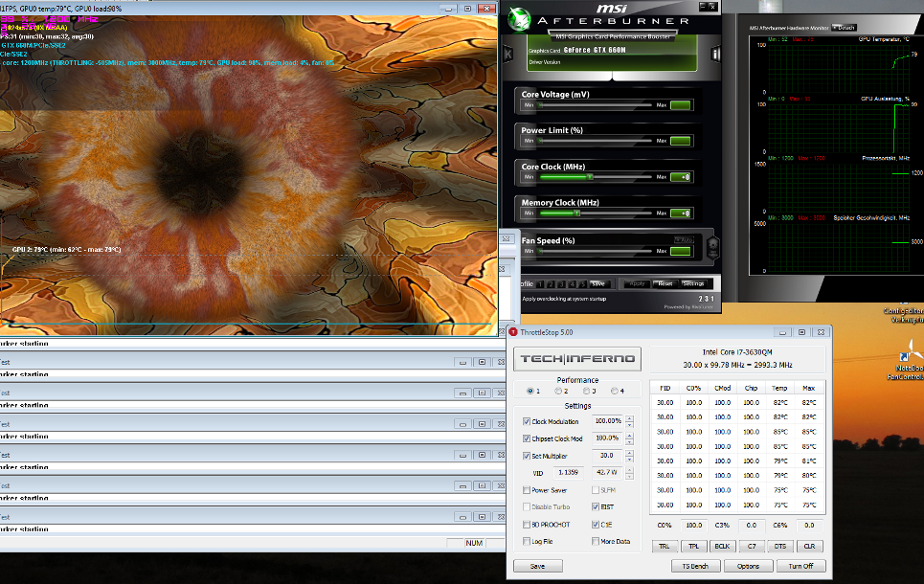Launch Kombustor via the K side button
924x584 pixels.
(x=508, y=55)
